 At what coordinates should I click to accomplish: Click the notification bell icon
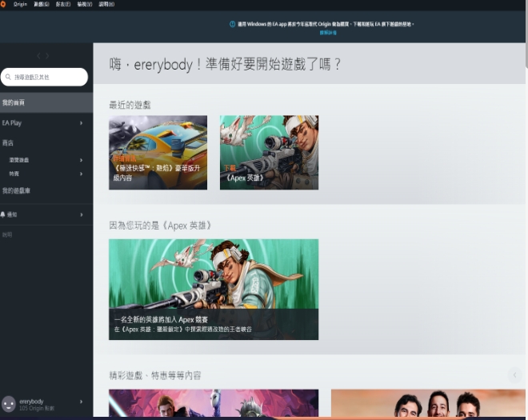click(x=3, y=214)
